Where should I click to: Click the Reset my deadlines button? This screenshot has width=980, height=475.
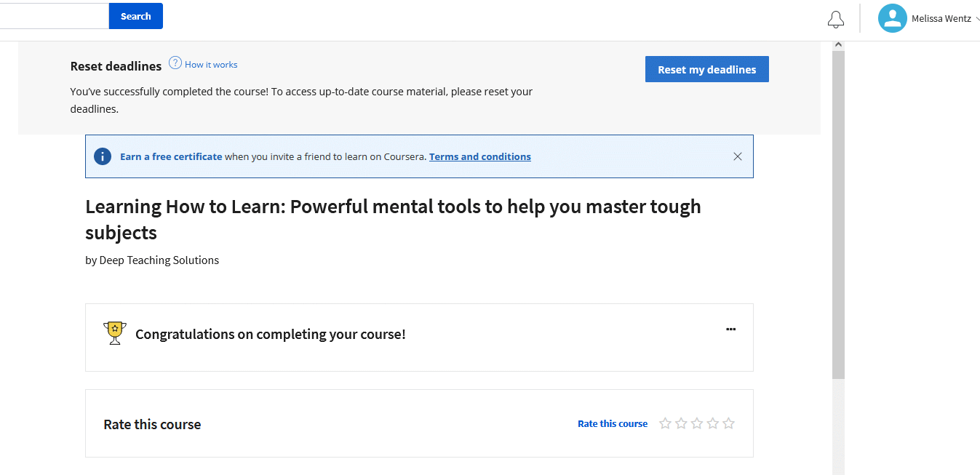[706, 69]
